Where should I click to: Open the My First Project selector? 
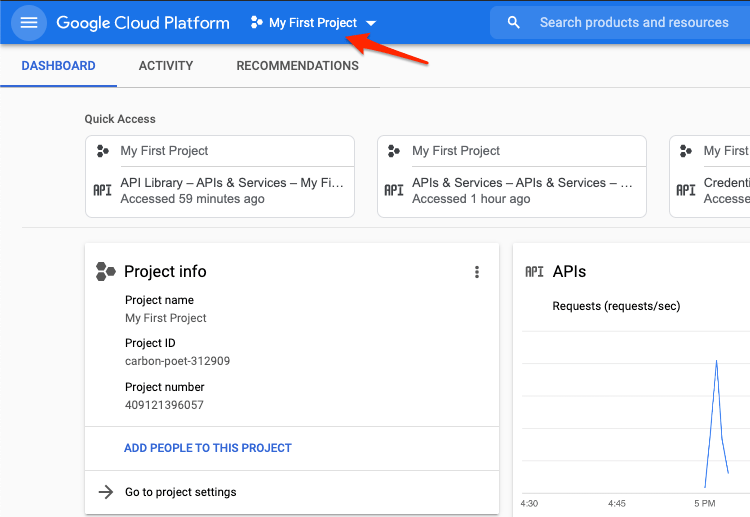point(312,23)
